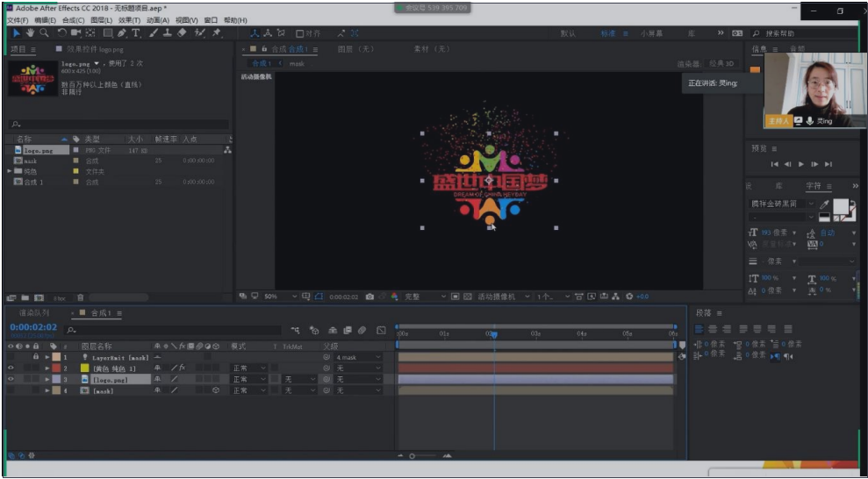
Task: Select the Zoom magnifier tool
Action: click(44, 33)
